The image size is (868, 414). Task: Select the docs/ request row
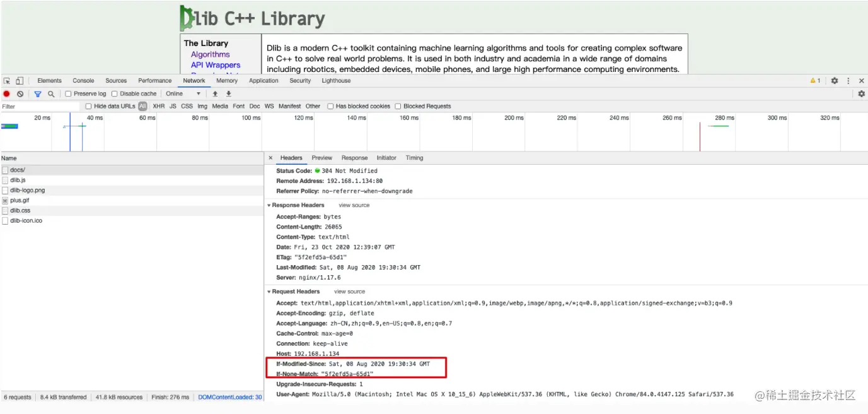tap(132, 170)
